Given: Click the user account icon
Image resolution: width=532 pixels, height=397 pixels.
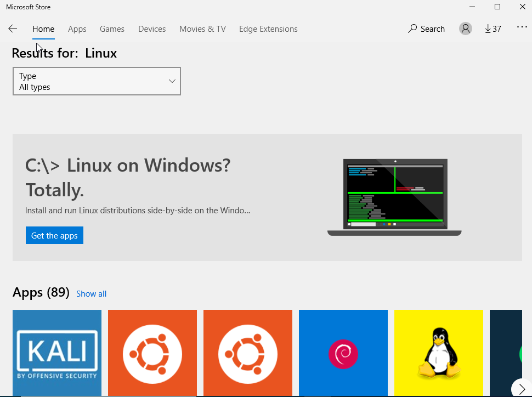Looking at the screenshot, I should click(x=465, y=29).
